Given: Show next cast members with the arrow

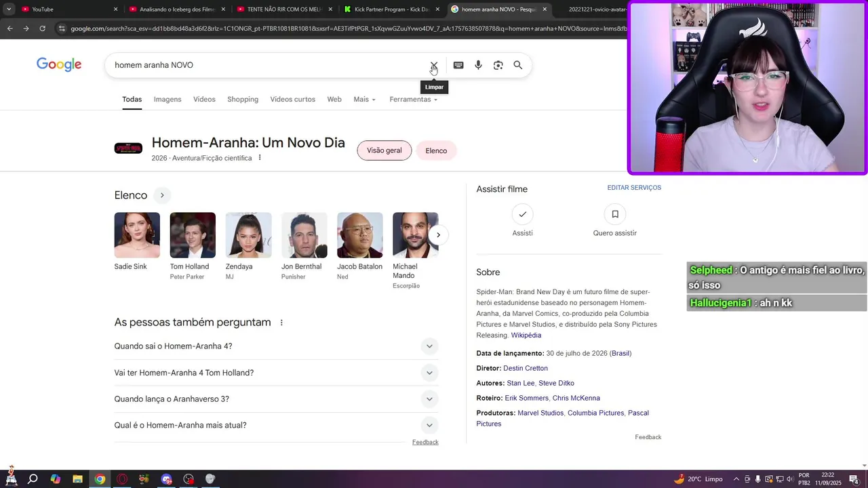Looking at the screenshot, I should [x=438, y=235].
